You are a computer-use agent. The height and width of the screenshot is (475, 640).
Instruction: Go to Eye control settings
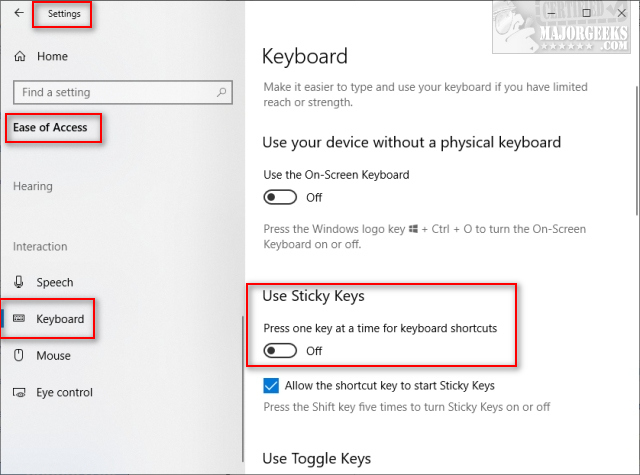64,393
